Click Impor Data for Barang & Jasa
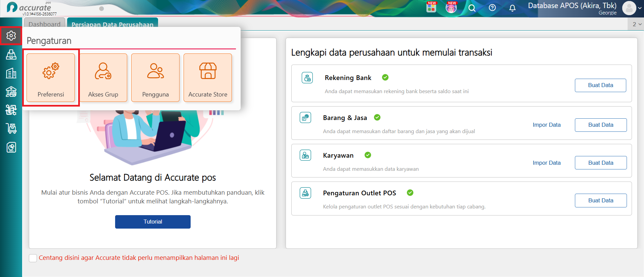The width and height of the screenshot is (644, 277). pyautogui.click(x=547, y=125)
